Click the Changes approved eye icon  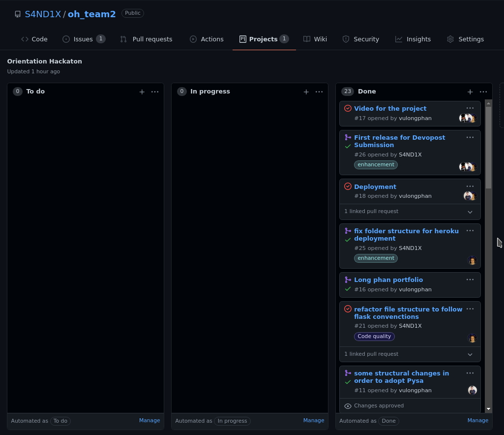point(348,406)
